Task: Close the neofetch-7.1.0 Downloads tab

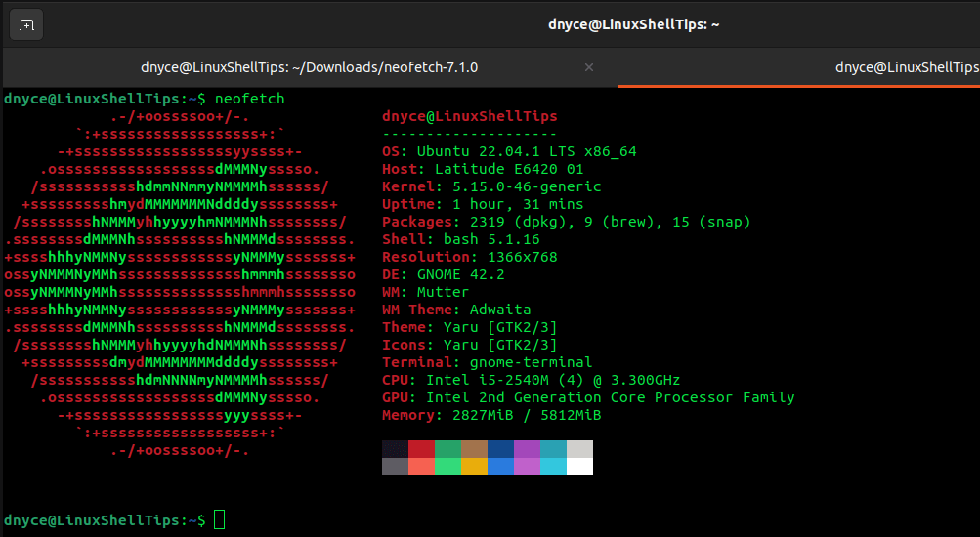Action: pos(589,67)
